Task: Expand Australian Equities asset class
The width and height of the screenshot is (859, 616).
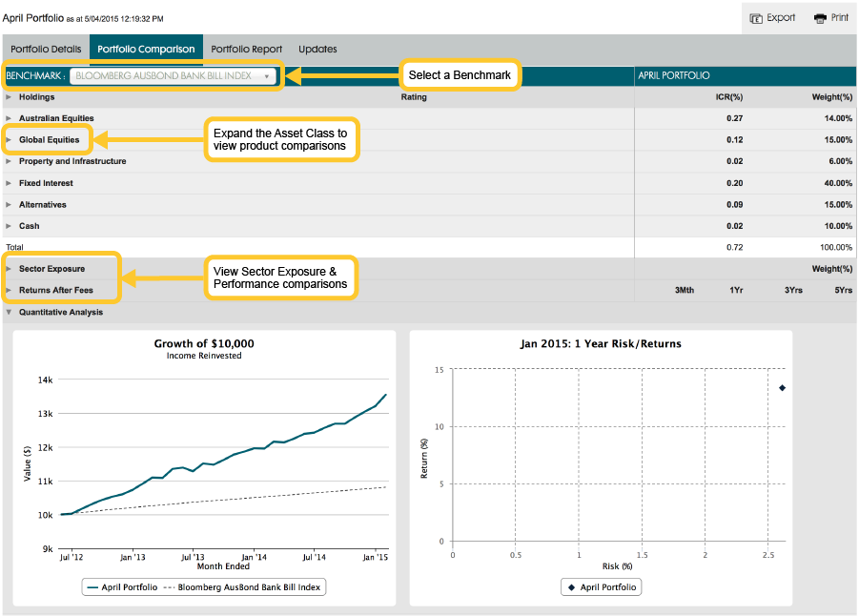Action: [10, 118]
